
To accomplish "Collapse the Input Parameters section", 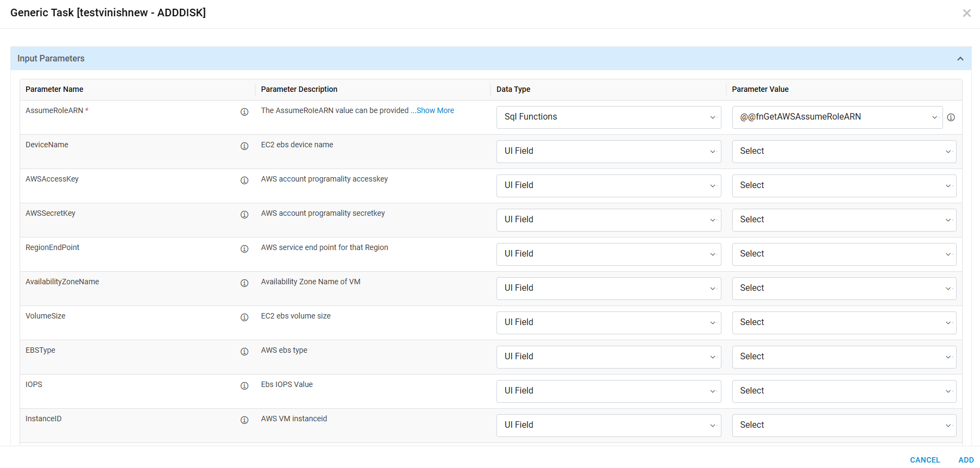I will pyautogui.click(x=960, y=59).
